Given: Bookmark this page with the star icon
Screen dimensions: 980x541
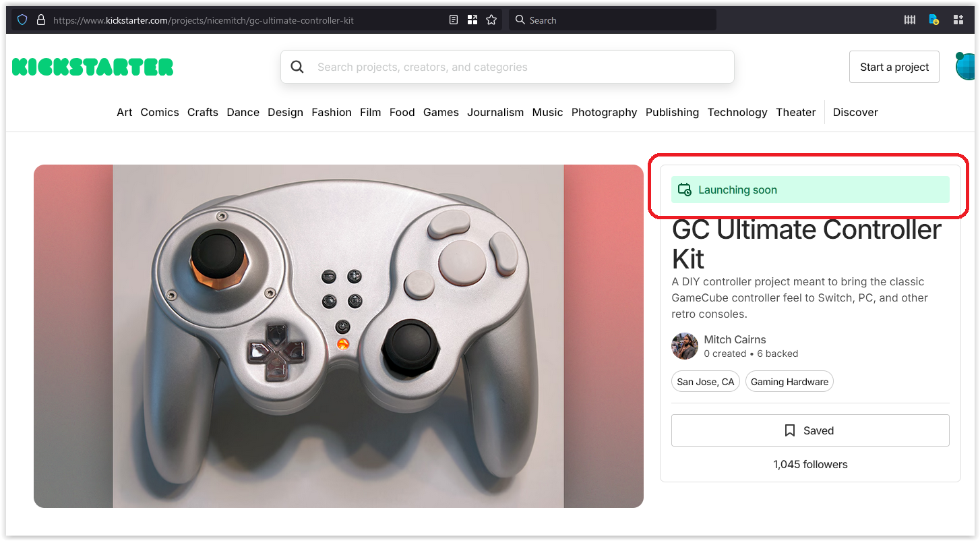Looking at the screenshot, I should [x=491, y=20].
